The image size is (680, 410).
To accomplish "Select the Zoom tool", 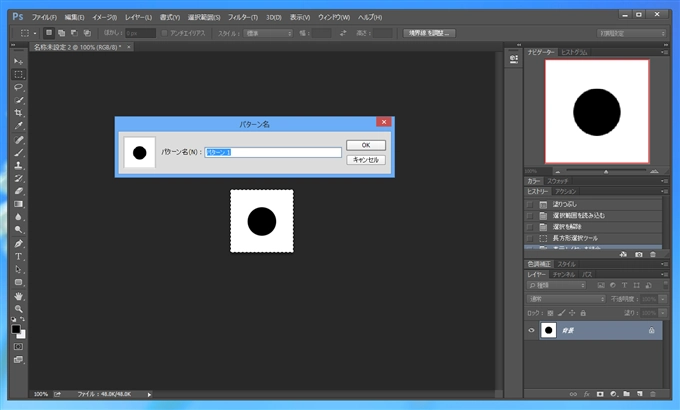I will tap(18, 309).
